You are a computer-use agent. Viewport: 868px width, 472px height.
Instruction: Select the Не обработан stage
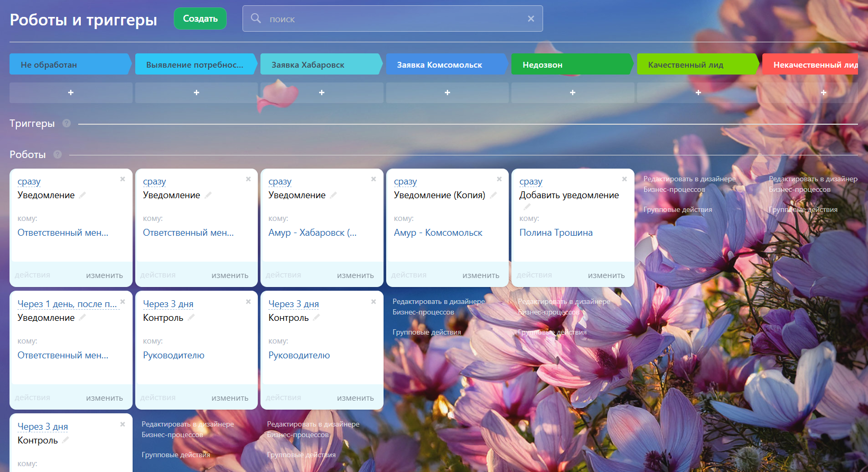[x=71, y=64]
